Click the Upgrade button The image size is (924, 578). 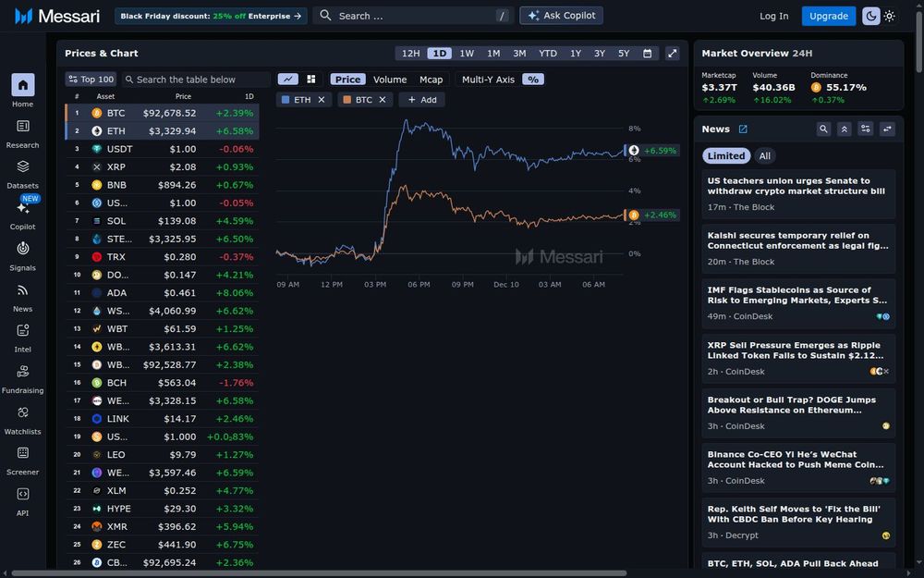point(829,16)
